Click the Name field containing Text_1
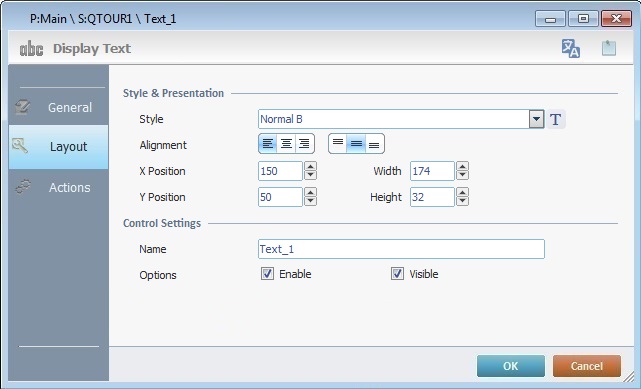The image size is (641, 389). [x=401, y=249]
